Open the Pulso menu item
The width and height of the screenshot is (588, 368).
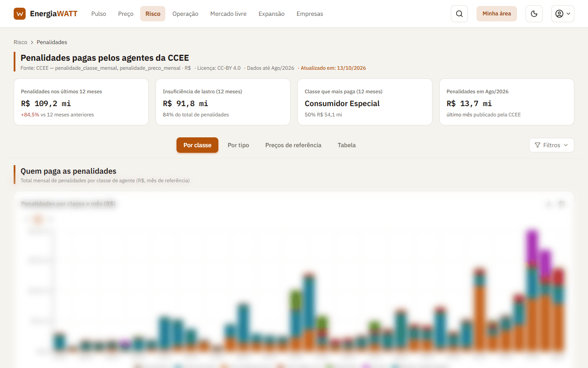click(x=99, y=14)
